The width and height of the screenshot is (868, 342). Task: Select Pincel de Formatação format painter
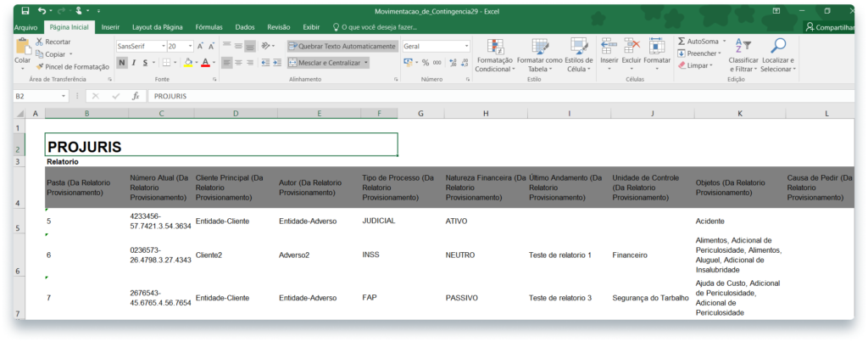[72, 66]
